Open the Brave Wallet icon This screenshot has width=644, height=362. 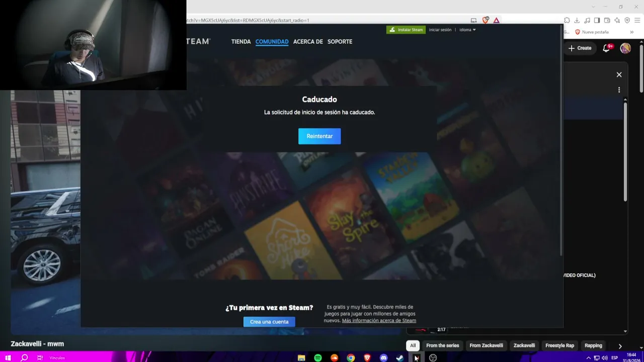607,20
